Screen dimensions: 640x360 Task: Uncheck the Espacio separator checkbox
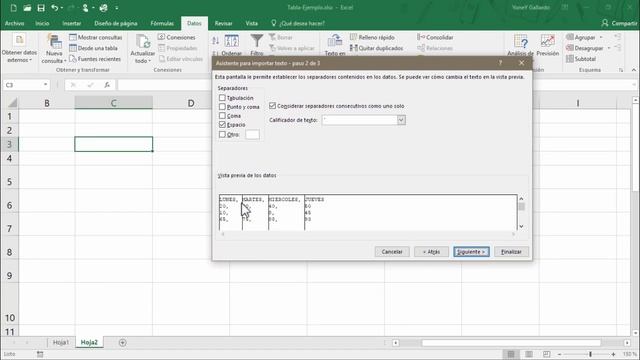[x=222, y=124]
